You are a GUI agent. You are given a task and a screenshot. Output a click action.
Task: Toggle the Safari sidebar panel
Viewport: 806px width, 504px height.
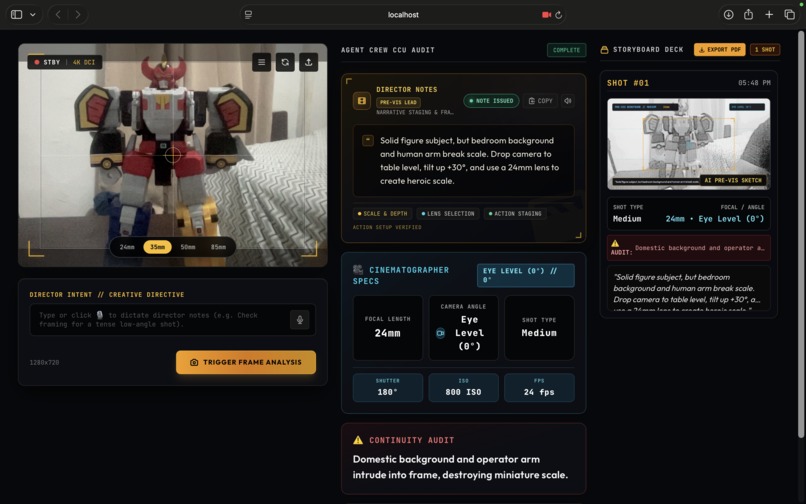pyautogui.click(x=16, y=14)
